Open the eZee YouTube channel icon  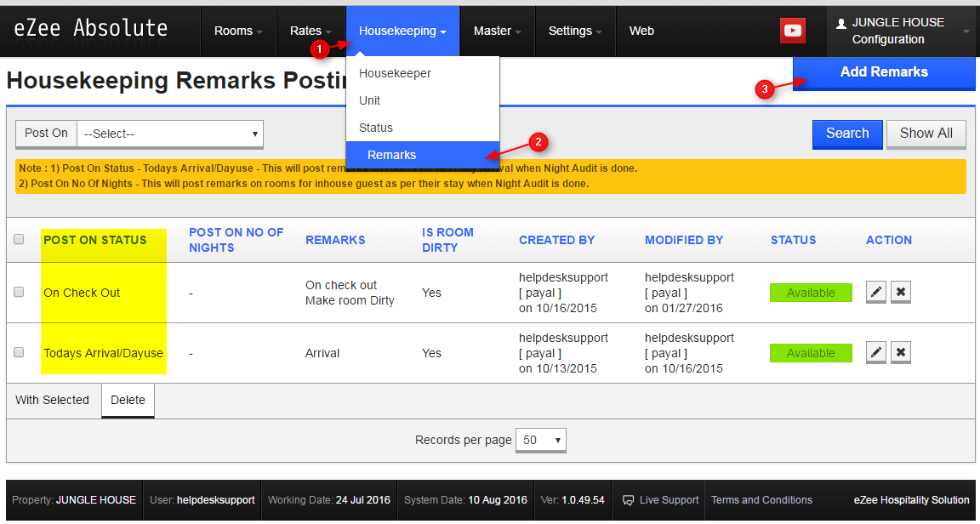(792, 31)
